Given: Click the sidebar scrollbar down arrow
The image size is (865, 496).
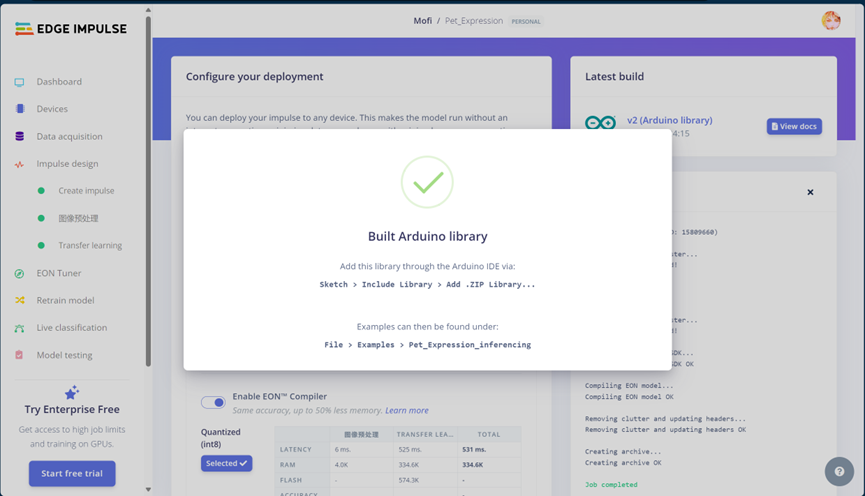Looking at the screenshot, I should 148,489.
